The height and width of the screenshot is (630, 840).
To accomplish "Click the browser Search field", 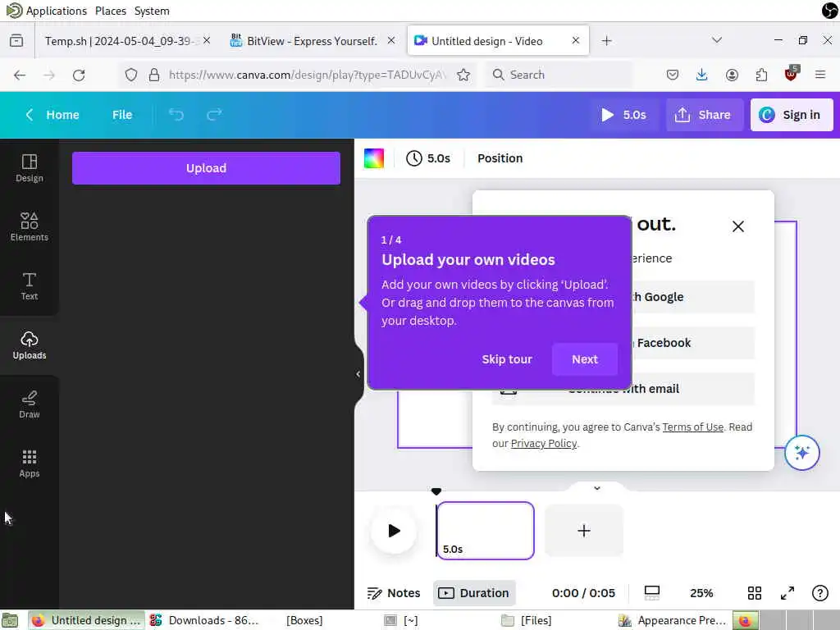I will click(x=559, y=75).
